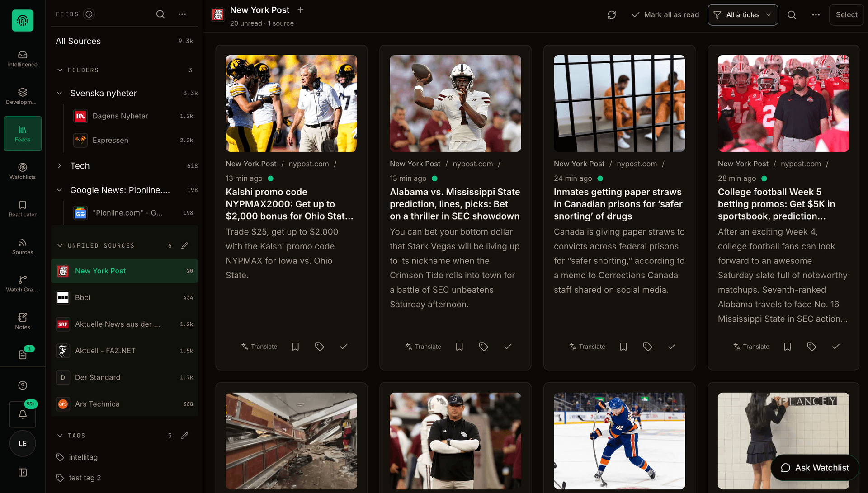Open the notifications bell with 99+ badge
This screenshot has height=493, width=868.
pos(23,414)
